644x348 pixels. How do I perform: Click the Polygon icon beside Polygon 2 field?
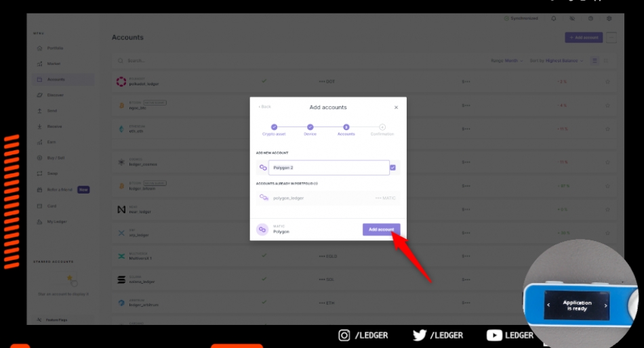tap(263, 167)
